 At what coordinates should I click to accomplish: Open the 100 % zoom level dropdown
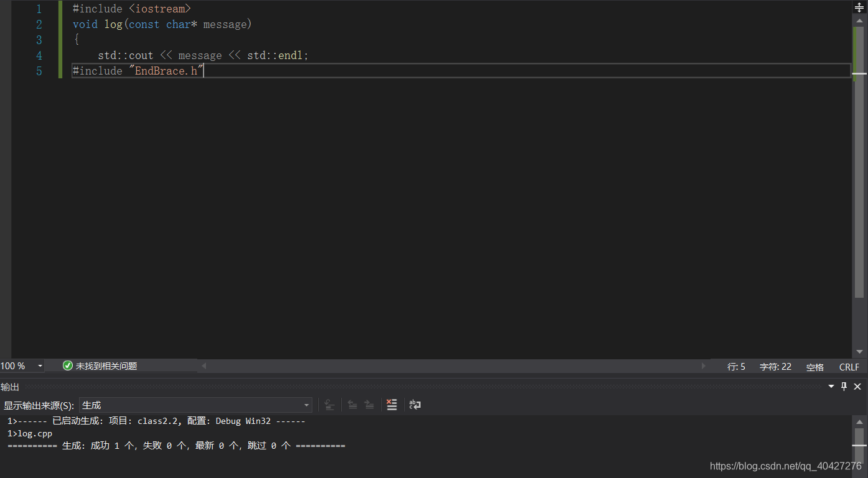click(40, 366)
